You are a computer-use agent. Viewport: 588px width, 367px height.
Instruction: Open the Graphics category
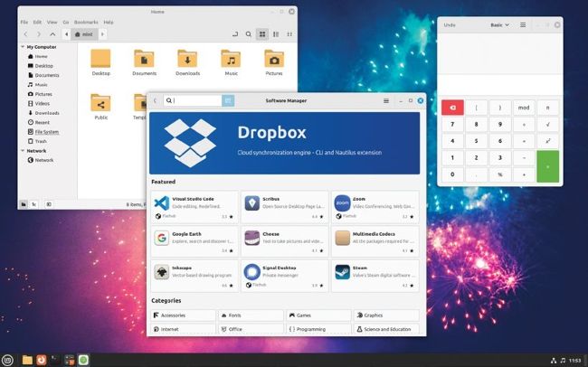[x=386, y=315]
